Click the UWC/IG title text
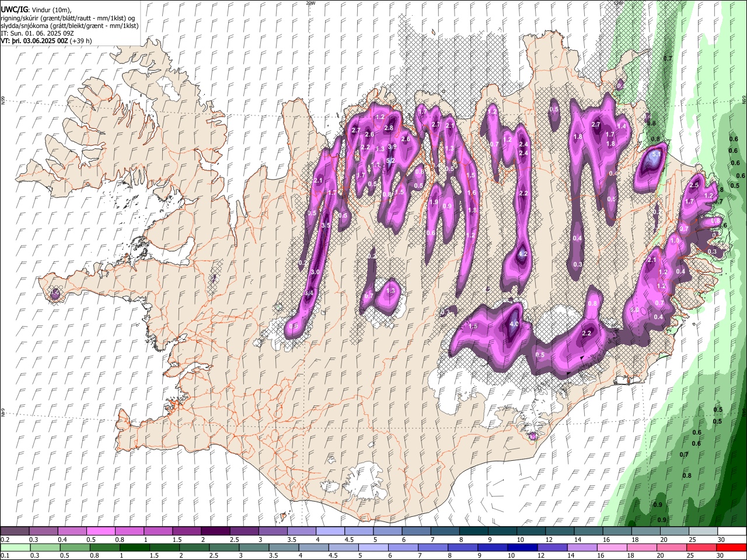Screen dimensions: 747x560 [x=14, y=9]
